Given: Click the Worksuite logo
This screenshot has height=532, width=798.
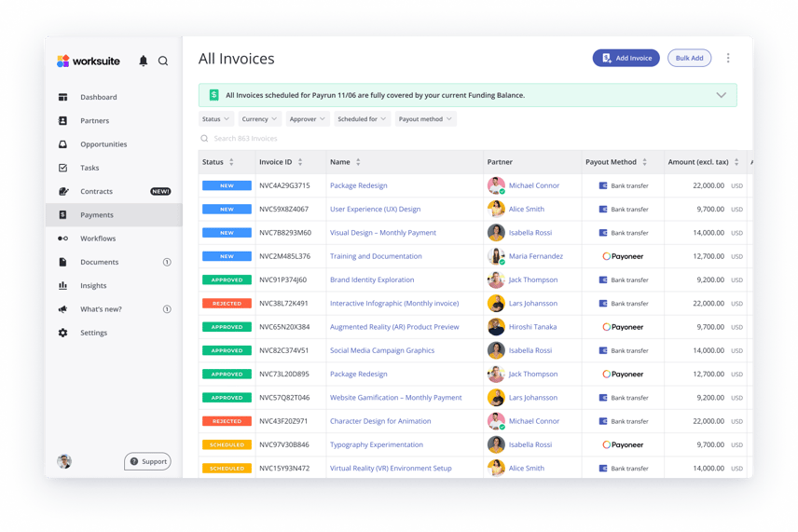Looking at the screenshot, I should (x=90, y=61).
